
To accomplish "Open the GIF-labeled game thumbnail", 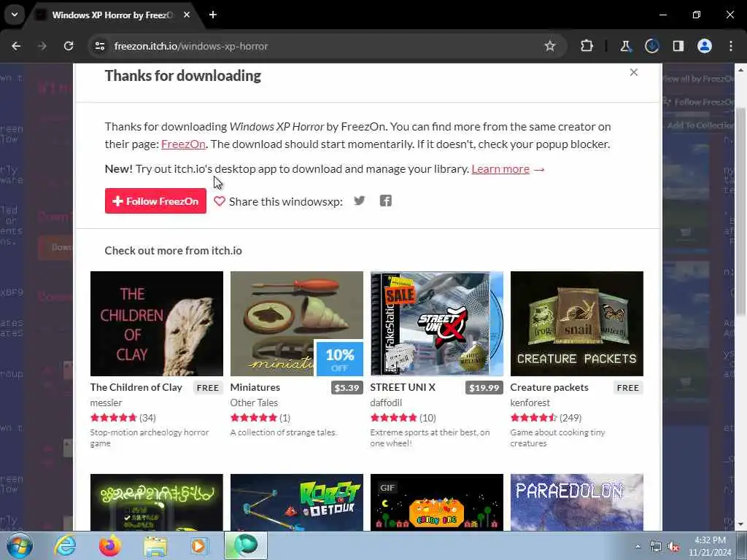I will click(436, 502).
